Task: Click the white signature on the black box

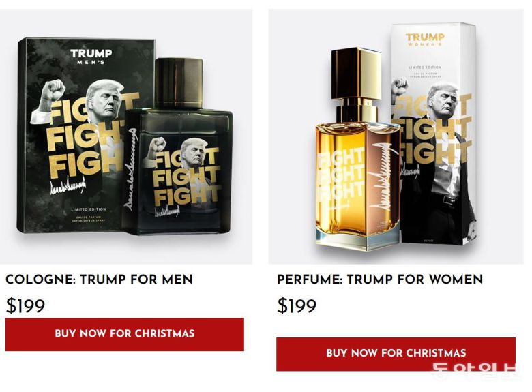Action: pos(68,187)
